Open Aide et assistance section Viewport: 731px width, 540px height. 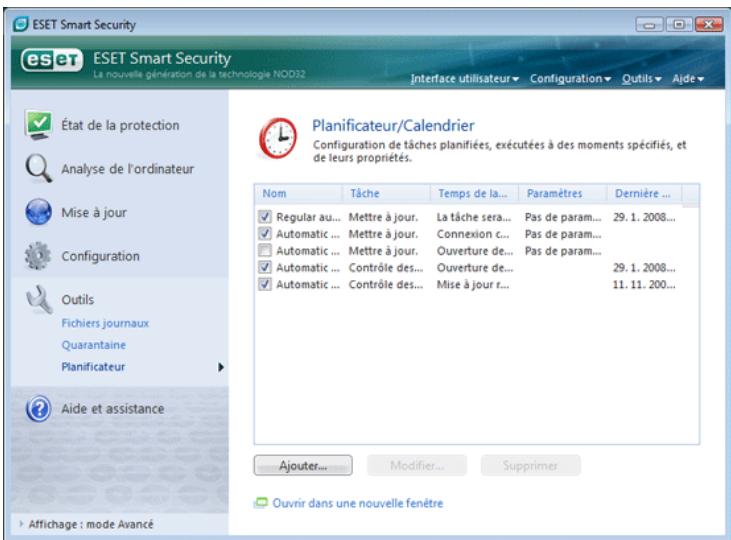tap(112, 409)
